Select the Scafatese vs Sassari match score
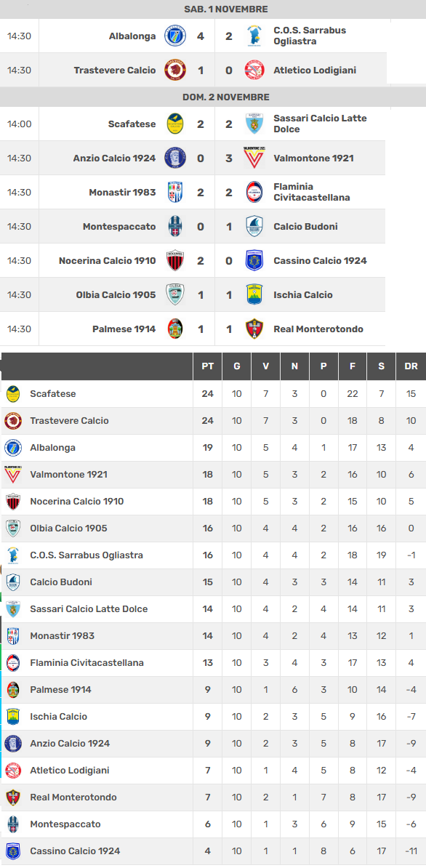Viewport: 426px width, 868px height. tap(214, 124)
